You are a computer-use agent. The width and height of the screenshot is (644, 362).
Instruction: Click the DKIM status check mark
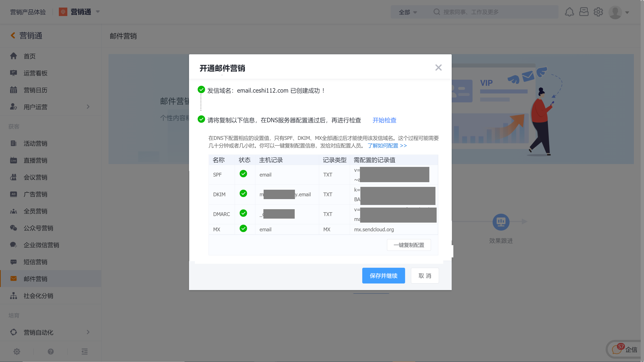click(x=243, y=193)
